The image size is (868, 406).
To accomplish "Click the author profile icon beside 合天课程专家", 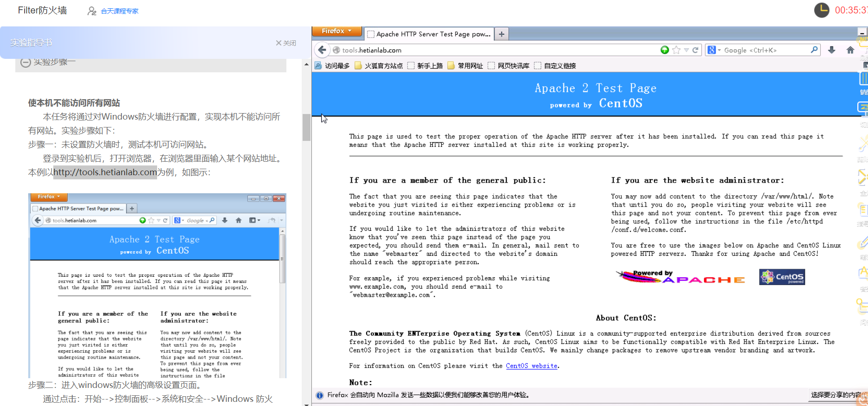I will click(92, 11).
